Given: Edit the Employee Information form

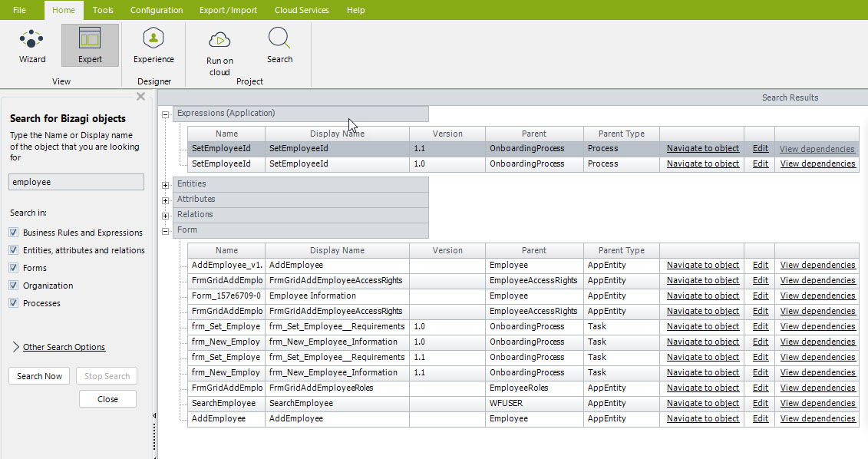Looking at the screenshot, I should pos(760,296).
